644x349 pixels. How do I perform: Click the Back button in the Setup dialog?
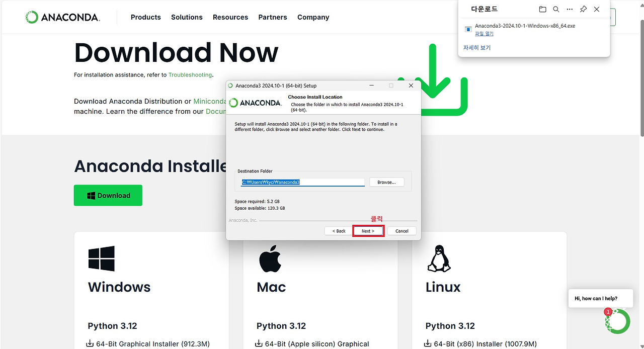[x=339, y=231]
